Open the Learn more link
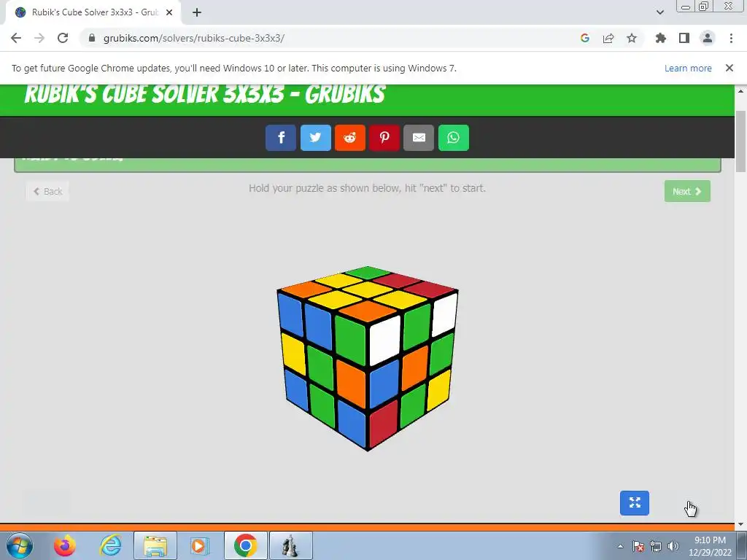747x560 pixels. 688,68
